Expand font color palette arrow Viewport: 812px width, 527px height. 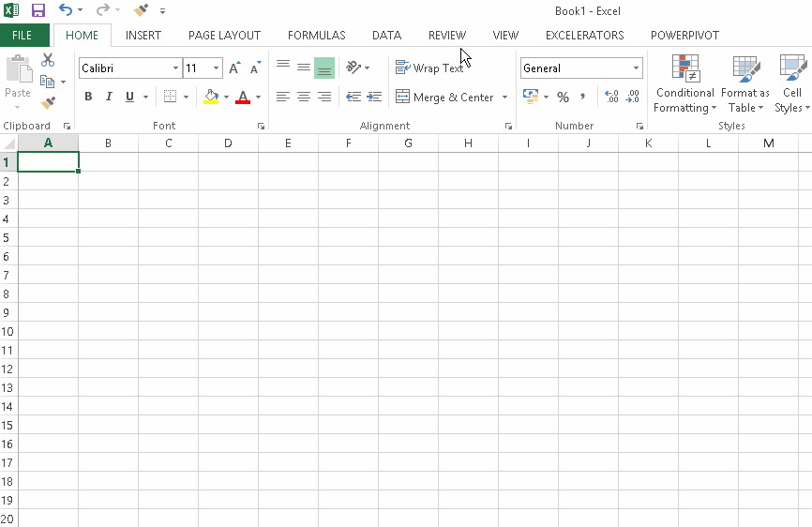[258, 97]
